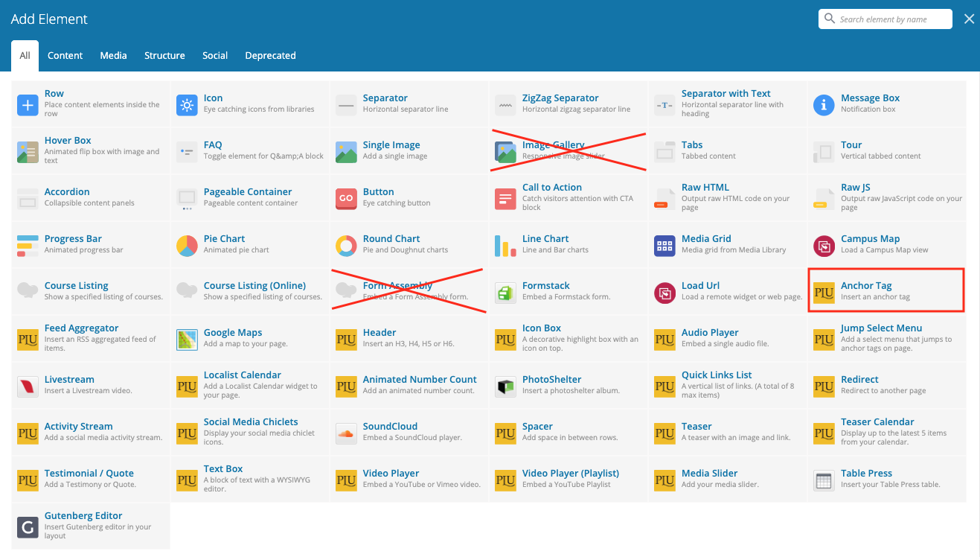Click the search element by name field
The width and height of the screenshot is (980, 557).
[x=885, y=19]
